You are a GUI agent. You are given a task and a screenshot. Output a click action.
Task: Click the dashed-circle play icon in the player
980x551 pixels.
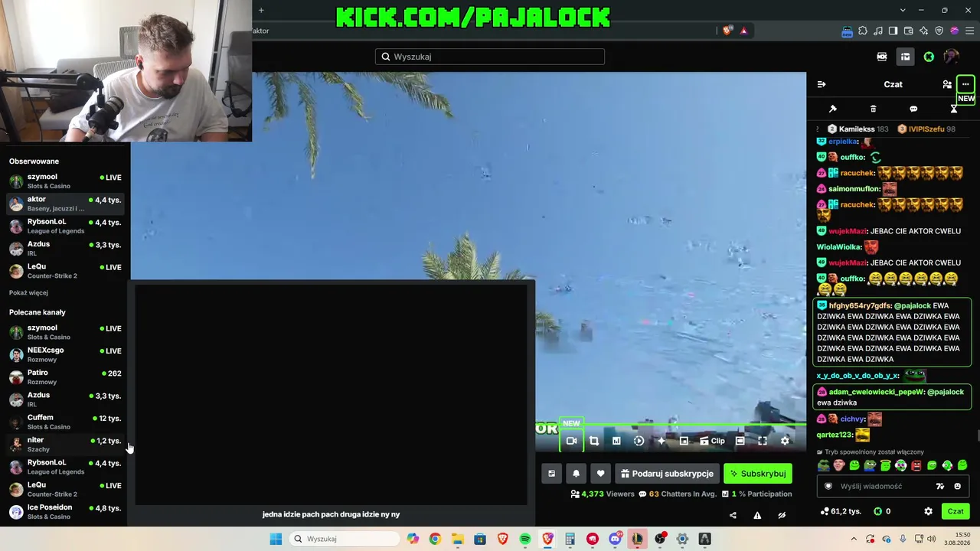(x=639, y=441)
